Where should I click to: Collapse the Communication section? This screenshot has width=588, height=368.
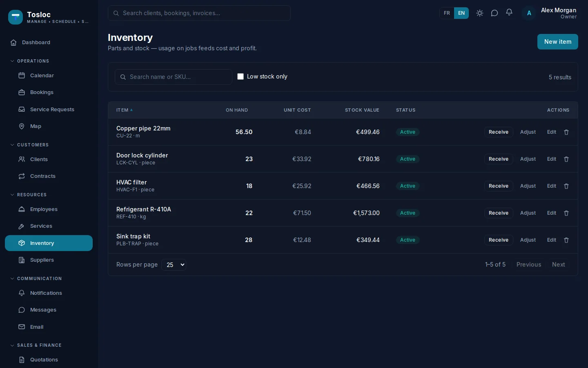[36, 278]
